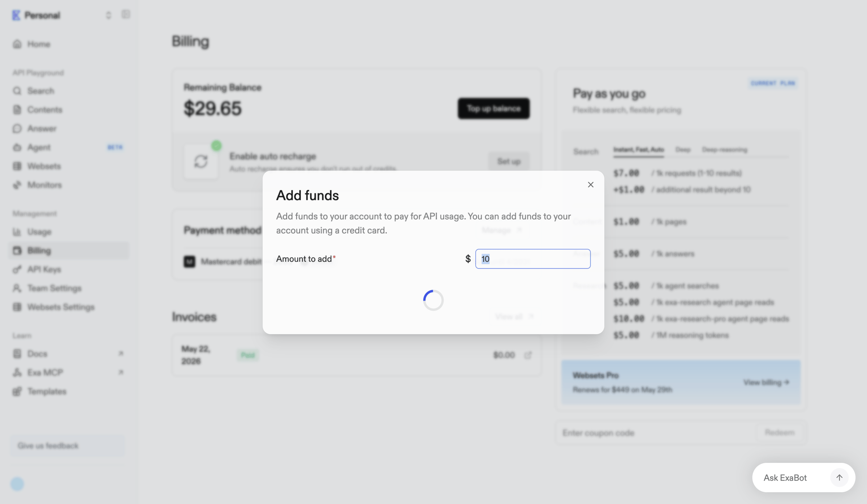The width and height of the screenshot is (867, 504).
Task: Click the Docs book icon
Action: [x=17, y=353]
